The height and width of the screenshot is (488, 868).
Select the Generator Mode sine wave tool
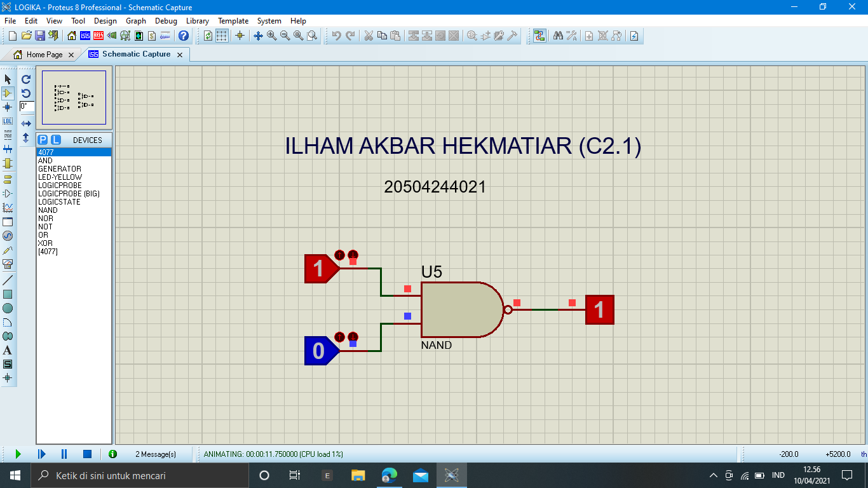point(8,236)
